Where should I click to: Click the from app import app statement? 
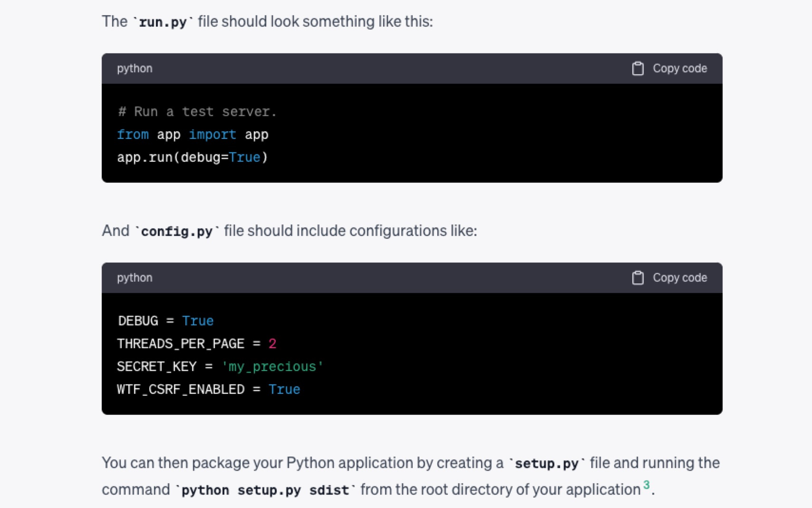coord(192,134)
